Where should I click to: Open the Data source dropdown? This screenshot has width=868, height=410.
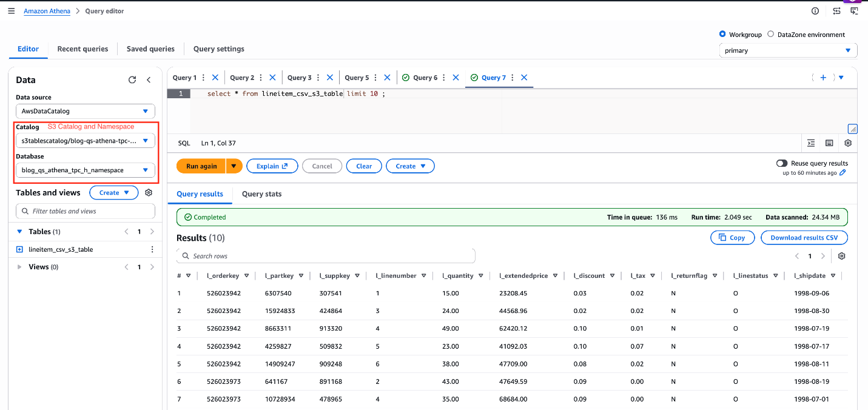[86, 112]
